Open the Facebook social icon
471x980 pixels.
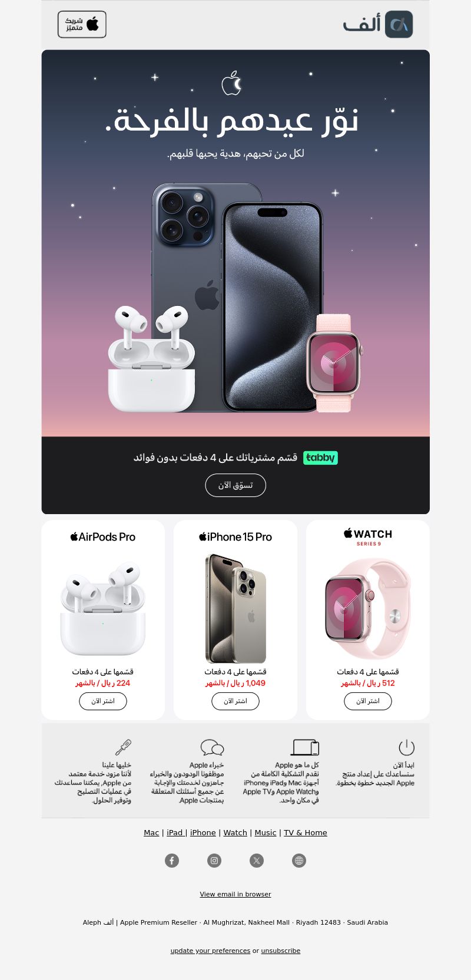[172, 861]
